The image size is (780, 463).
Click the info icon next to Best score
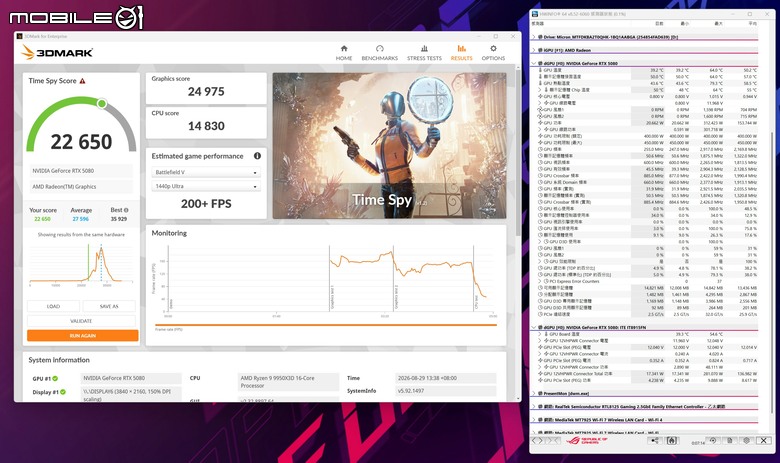pyautogui.click(x=126, y=210)
